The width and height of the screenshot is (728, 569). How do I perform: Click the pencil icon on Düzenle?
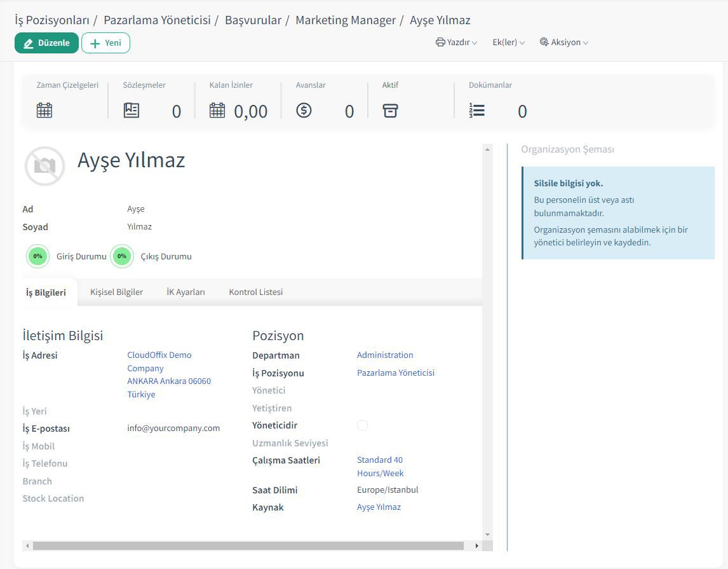[29, 43]
